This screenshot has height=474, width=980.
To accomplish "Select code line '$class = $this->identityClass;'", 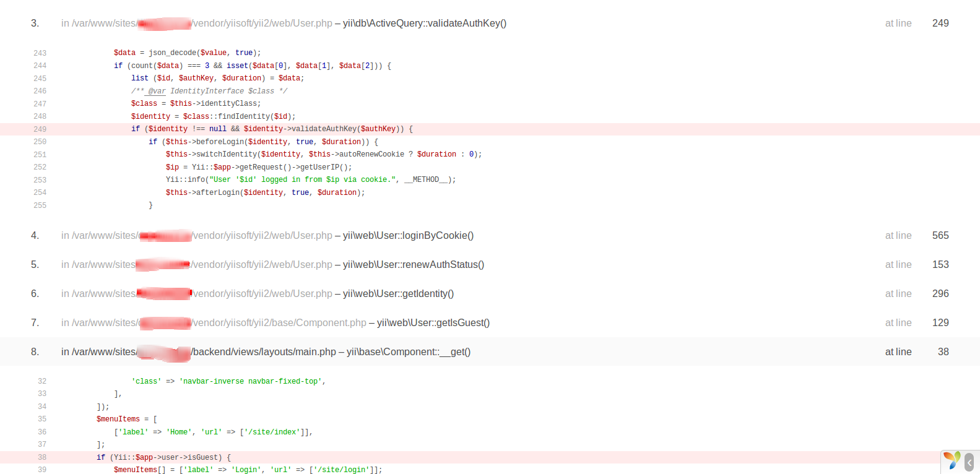I will pos(196,104).
